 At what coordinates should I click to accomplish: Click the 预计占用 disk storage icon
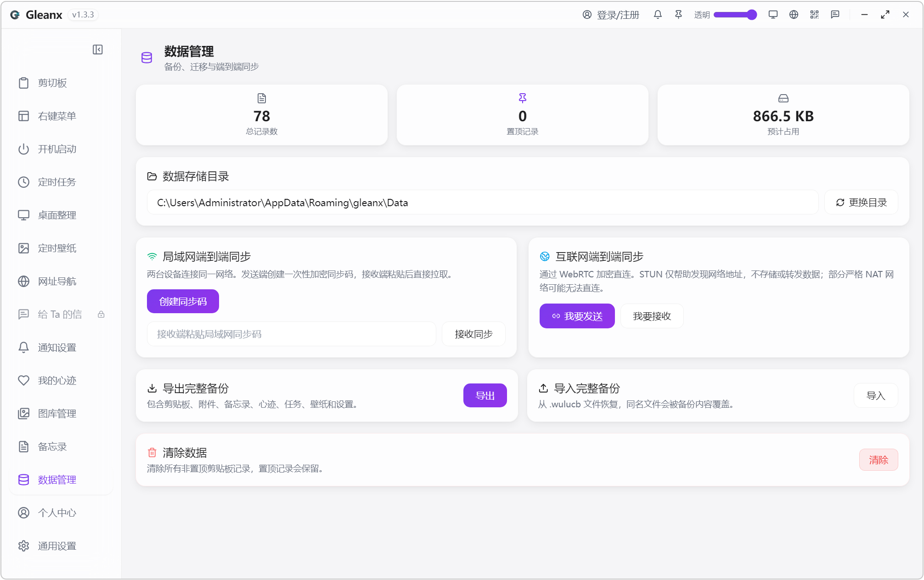click(x=783, y=98)
